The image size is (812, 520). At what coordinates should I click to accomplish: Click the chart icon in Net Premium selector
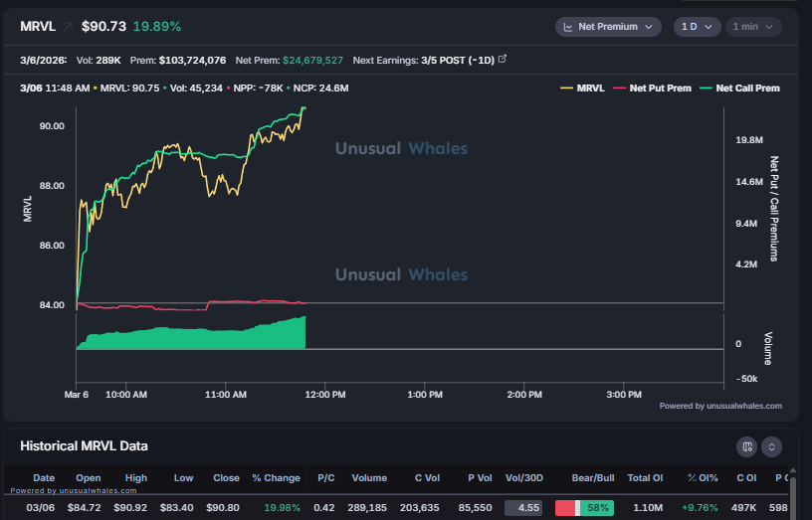point(568,27)
